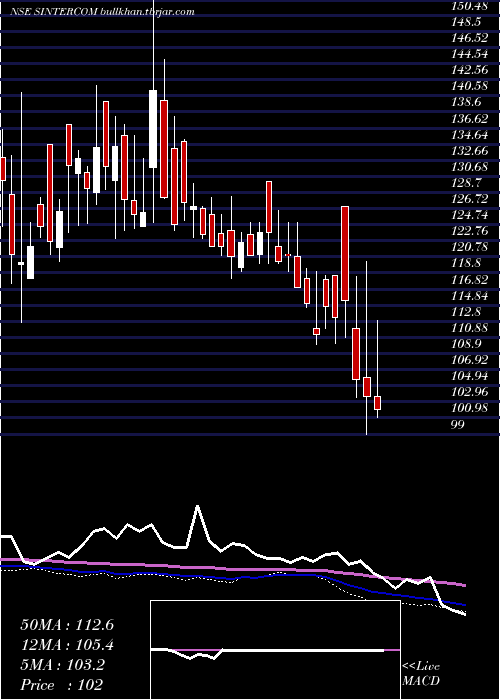Screen dimensions: 500x700
Task: Select the 132.66 axis label
Action: click(470, 150)
